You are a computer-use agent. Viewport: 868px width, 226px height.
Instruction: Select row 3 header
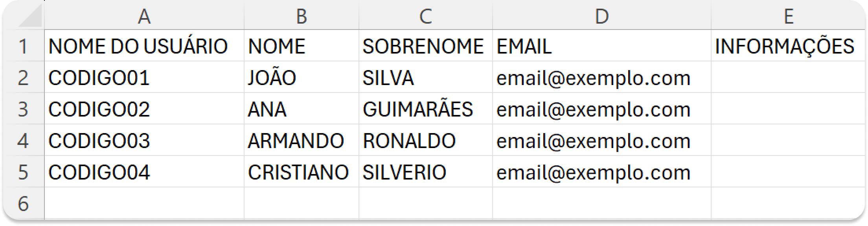(23, 109)
